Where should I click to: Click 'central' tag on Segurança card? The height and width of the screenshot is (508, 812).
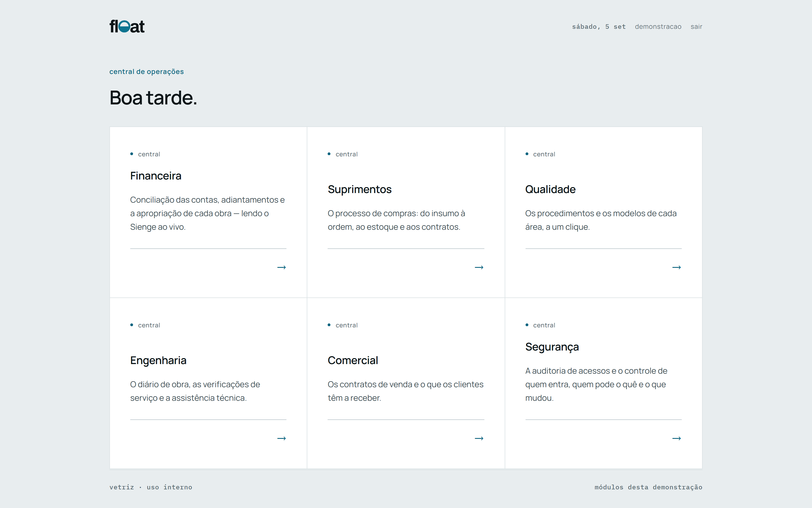pyautogui.click(x=544, y=325)
